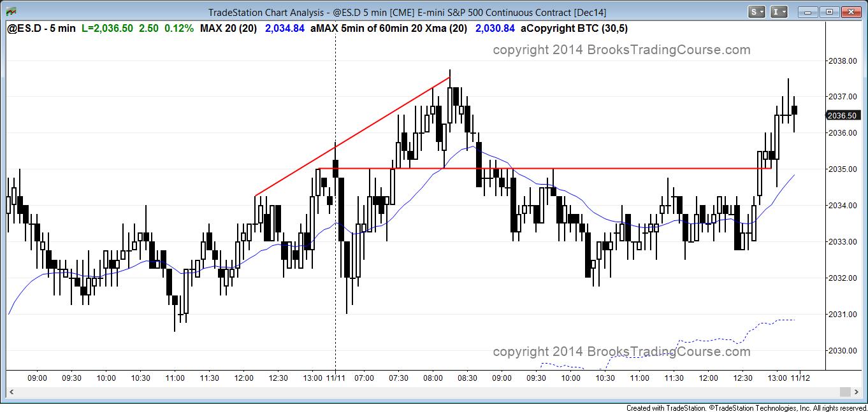Click the 07:00 time axis label

coord(363,378)
